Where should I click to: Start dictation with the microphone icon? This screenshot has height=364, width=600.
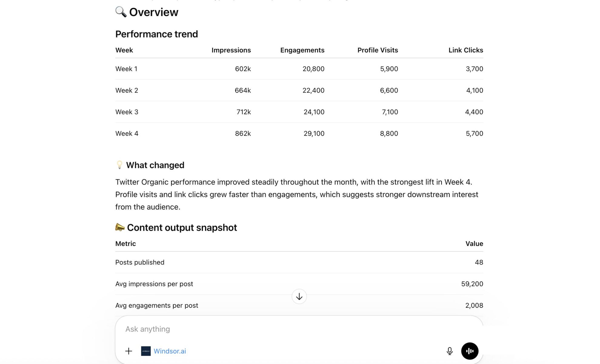[449, 351]
